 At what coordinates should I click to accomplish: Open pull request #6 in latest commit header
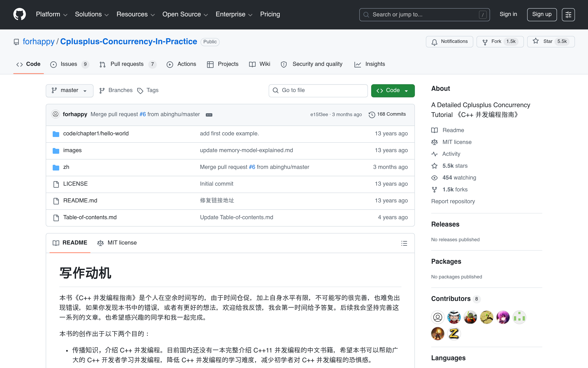coord(143,114)
